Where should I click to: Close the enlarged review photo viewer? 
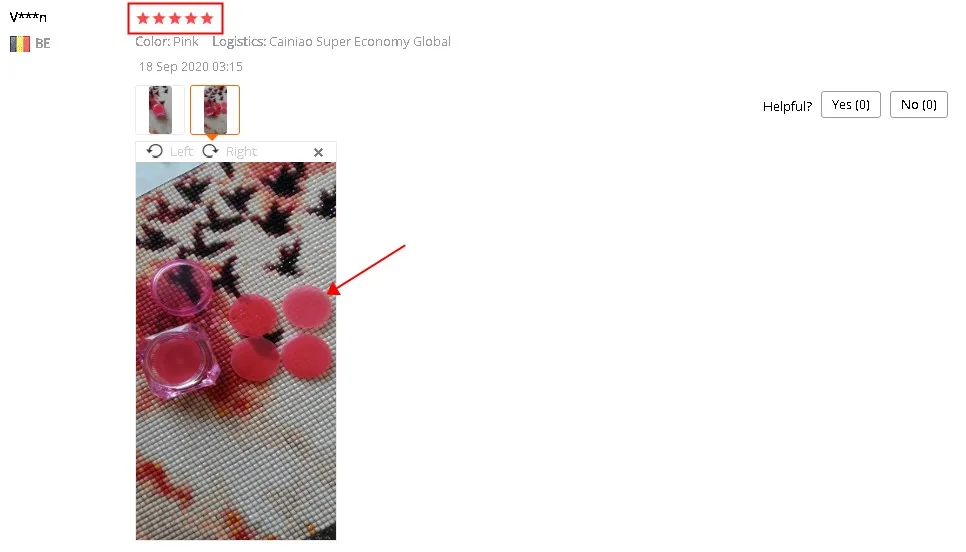coord(319,152)
